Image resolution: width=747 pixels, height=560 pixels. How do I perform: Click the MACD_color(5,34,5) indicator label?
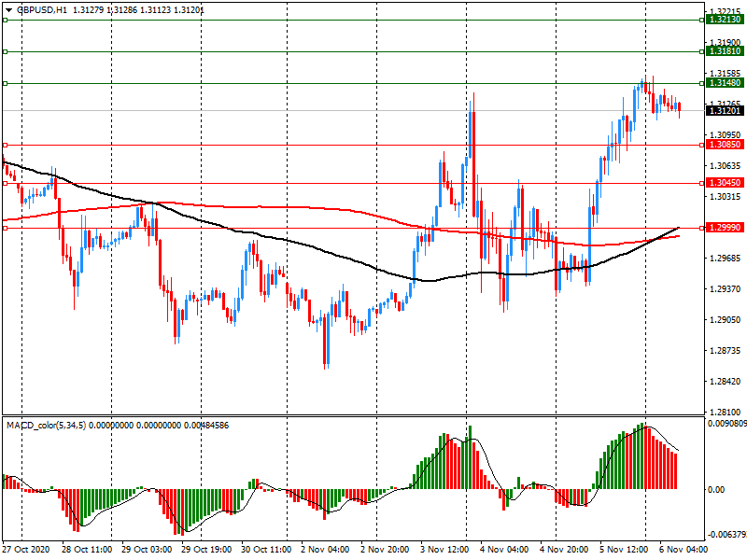point(46,426)
